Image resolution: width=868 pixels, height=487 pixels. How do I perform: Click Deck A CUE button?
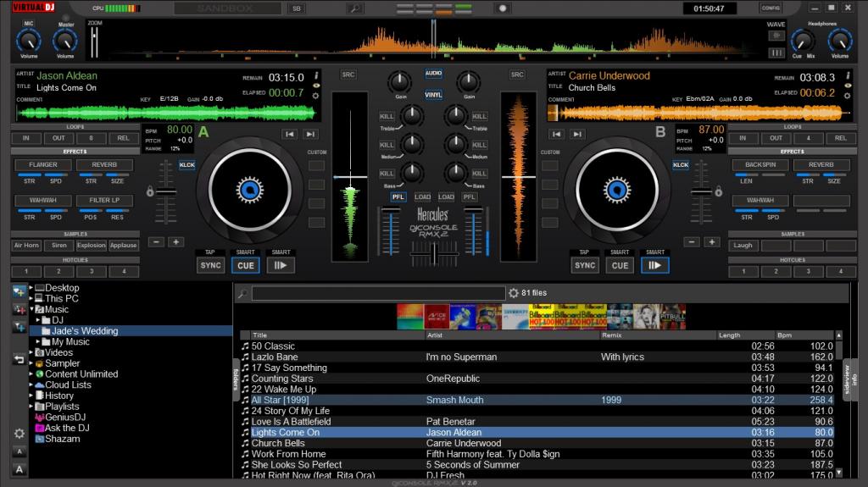pos(245,266)
